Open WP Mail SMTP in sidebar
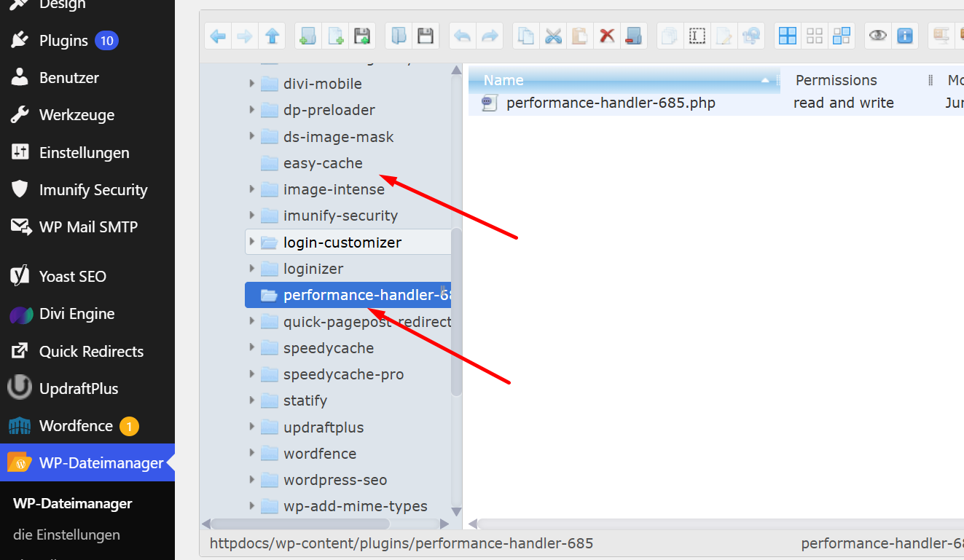 87,227
